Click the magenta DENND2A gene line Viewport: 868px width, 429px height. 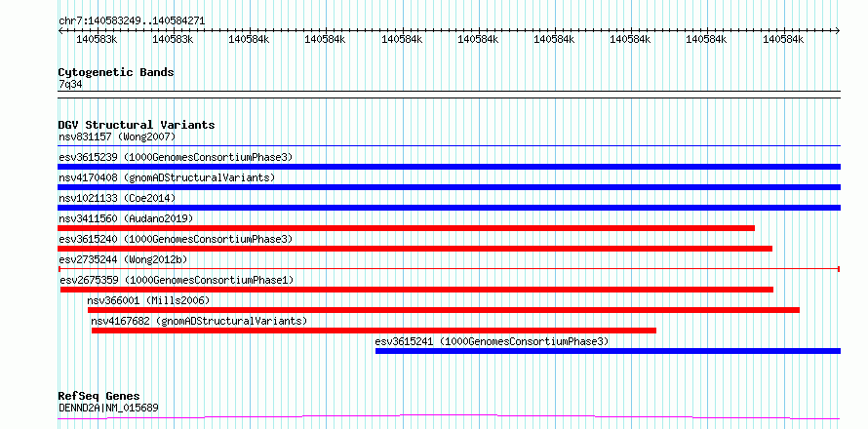pos(449,417)
